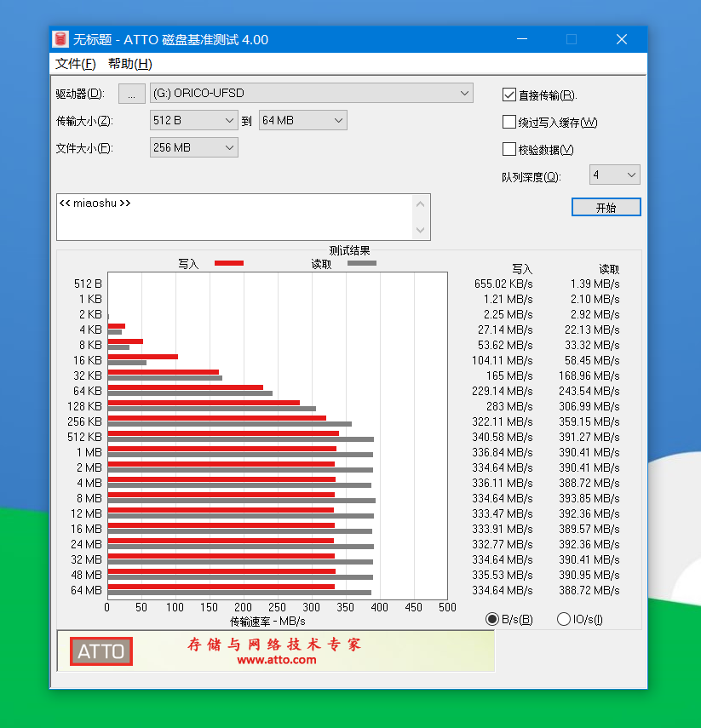This screenshot has width=701, height=728.
Task: Click the 104.11 MB/s write value
Action: (503, 360)
